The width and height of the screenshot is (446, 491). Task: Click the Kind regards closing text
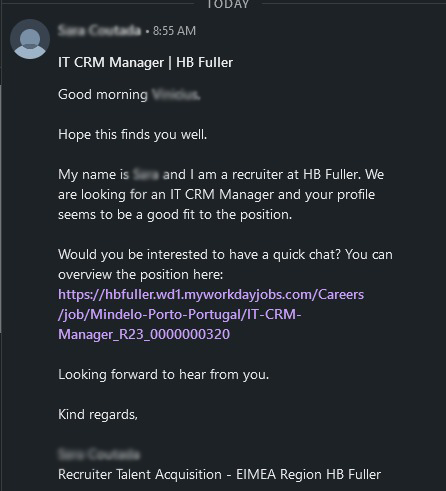[98, 415]
